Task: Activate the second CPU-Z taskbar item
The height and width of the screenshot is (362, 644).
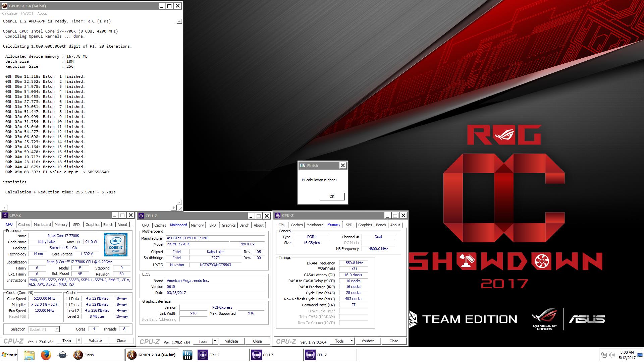Action: (x=276, y=355)
